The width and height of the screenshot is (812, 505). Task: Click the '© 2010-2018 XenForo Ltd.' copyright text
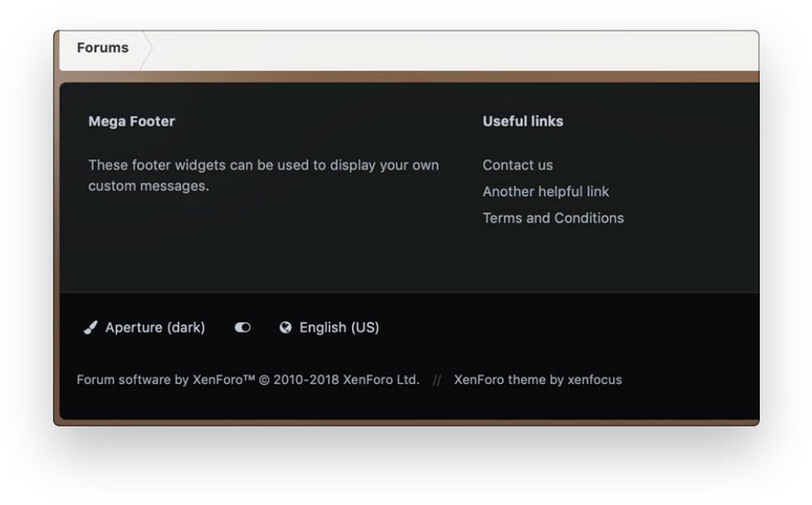coord(340,380)
